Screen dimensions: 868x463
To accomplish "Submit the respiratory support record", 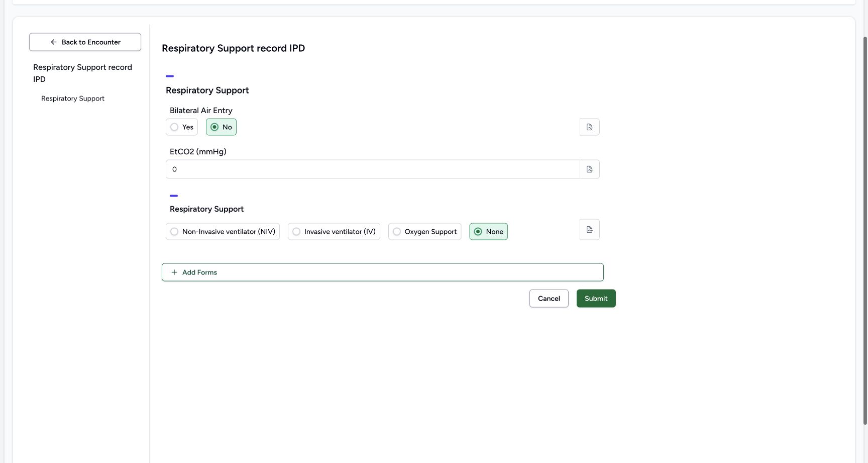I will pyautogui.click(x=596, y=299).
